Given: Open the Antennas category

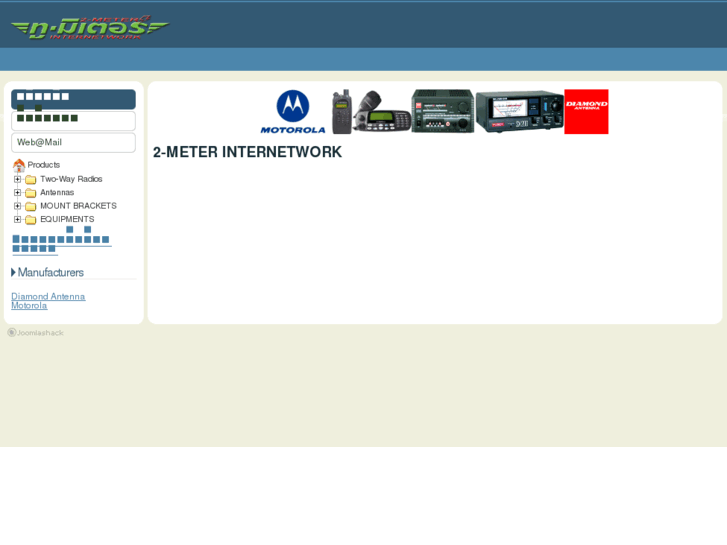Looking at the screenshot, I should pyautogui.click(x=57, y=192).
